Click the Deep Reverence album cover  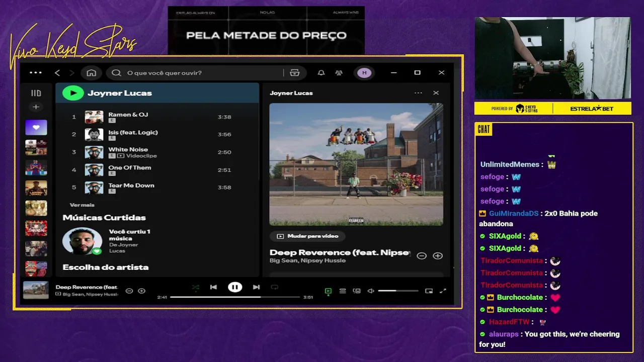point(356,164)
